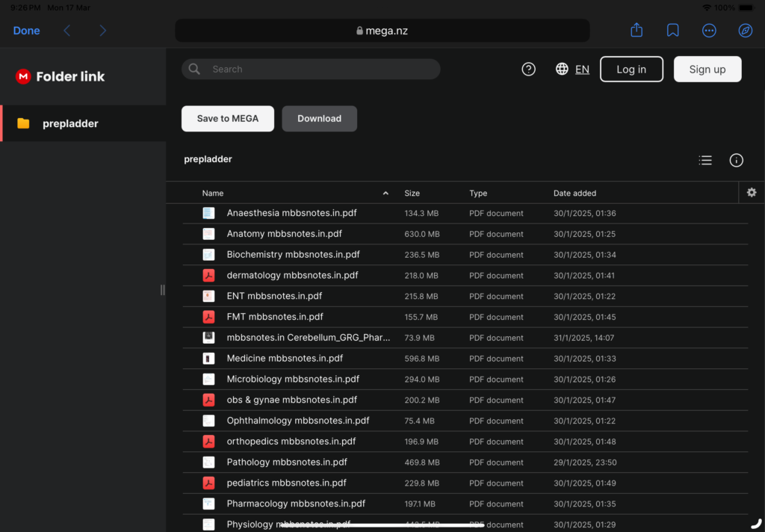The image size is (765, 532).
Task: Click 75.4 MB size cell
Action: pos(419,421)
